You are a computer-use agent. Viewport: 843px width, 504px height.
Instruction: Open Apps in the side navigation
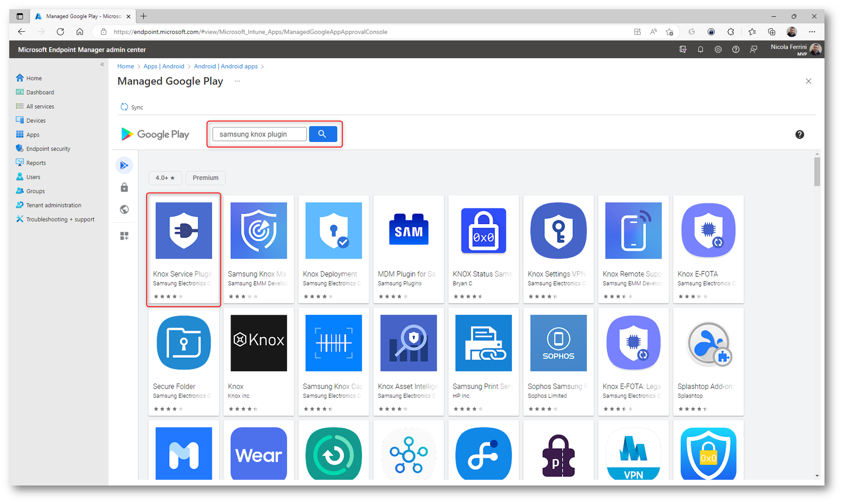tap(28, 134)
